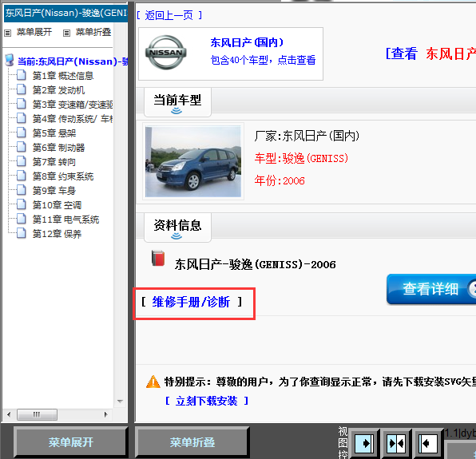This screenshot has height=459, width=476.
Task: Select the 资料信息 tab header
Action: [x=177, y=228]
